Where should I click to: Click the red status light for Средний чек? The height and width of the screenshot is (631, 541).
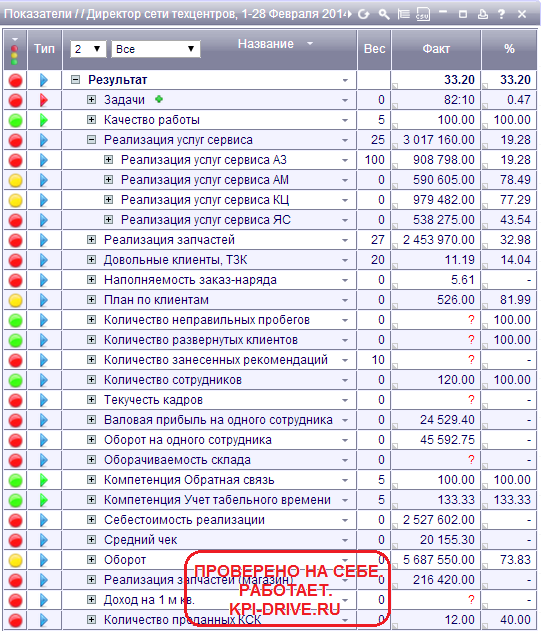(x=16, y=540)
